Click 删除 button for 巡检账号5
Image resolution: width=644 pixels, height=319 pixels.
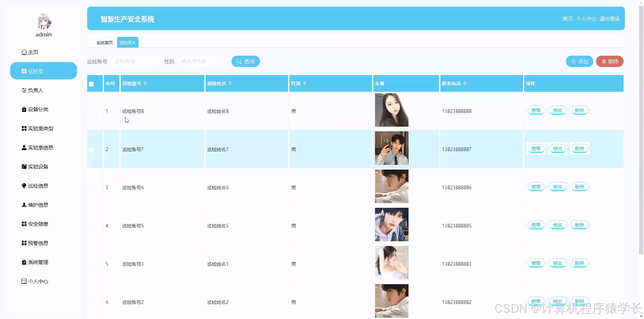580,225
